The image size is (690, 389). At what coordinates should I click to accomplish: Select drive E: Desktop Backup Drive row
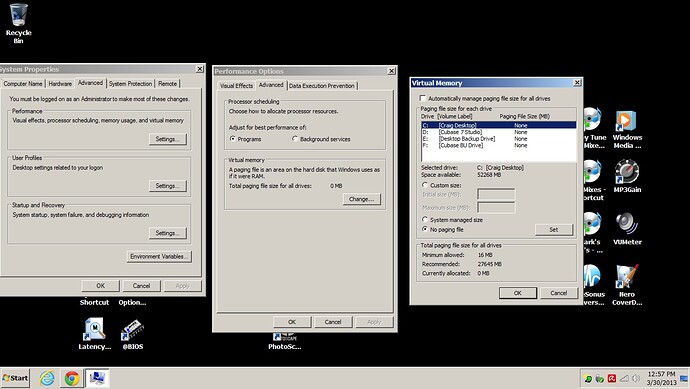498,139
